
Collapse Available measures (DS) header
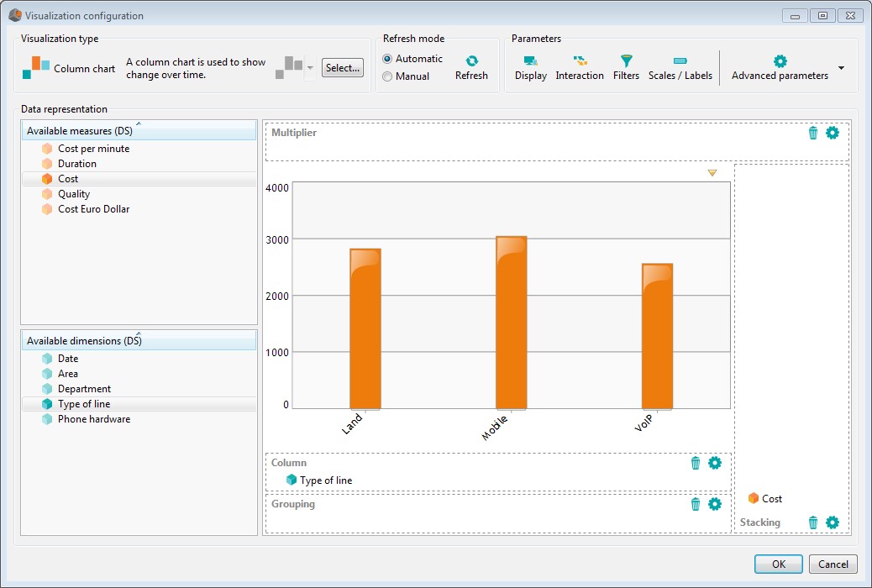(139, 130)
